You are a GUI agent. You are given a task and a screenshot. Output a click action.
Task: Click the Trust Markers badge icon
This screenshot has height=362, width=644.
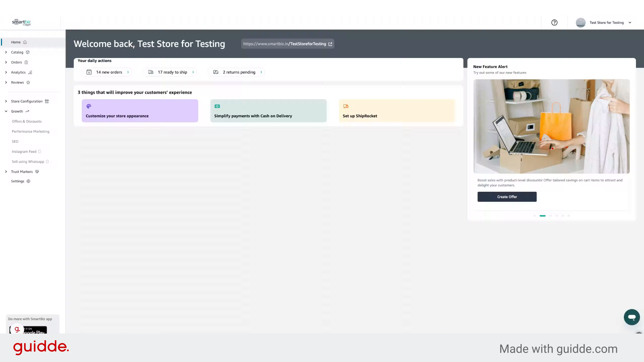click(37, 172)
